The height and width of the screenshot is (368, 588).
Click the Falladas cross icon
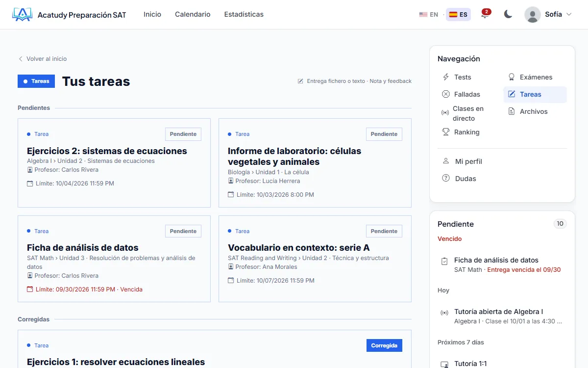pos(446,94)
